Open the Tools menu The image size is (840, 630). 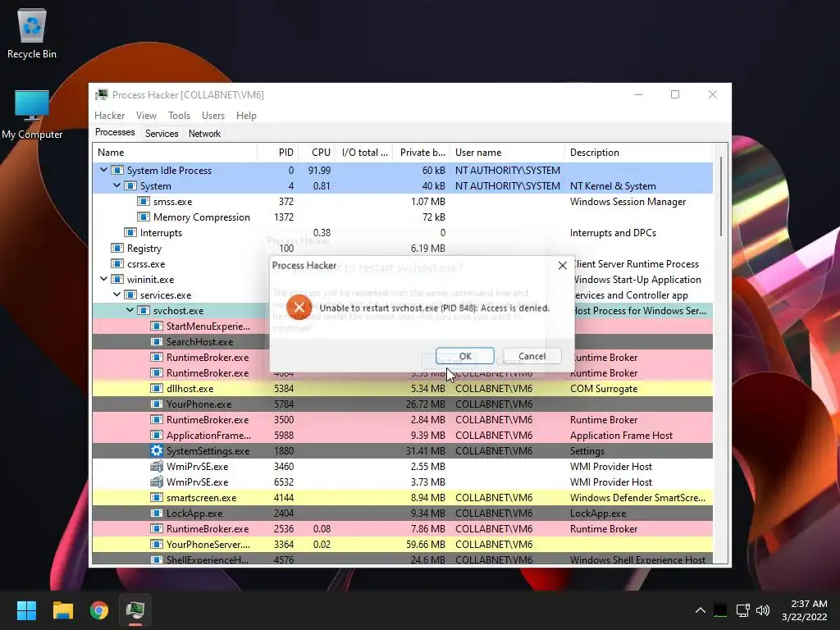[x=179, y=115]
